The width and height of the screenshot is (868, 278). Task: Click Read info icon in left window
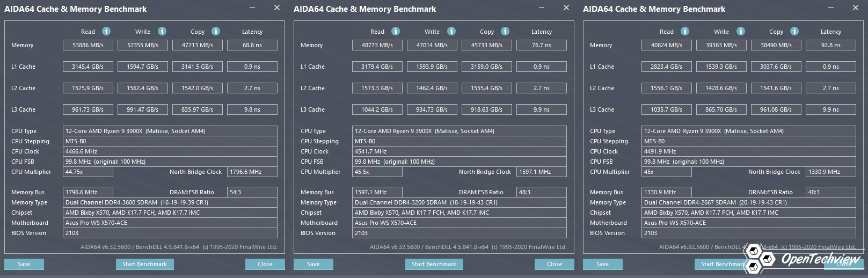coord(106,31)
